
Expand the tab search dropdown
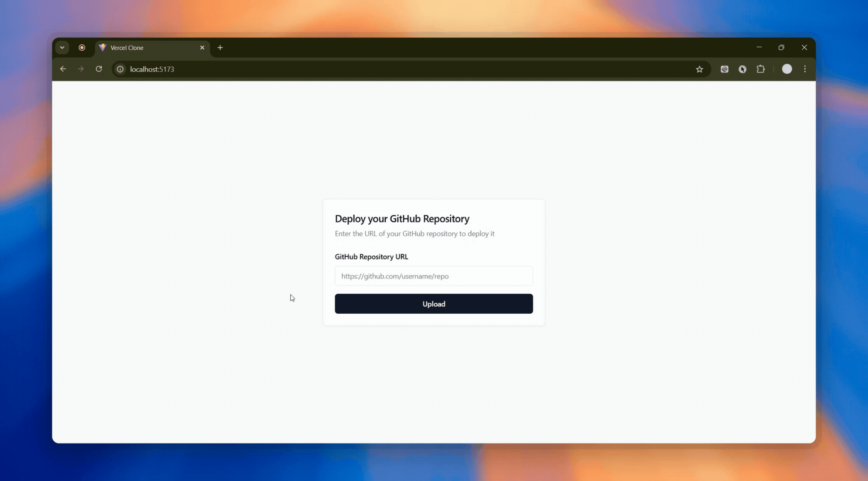tap(62, 47)
